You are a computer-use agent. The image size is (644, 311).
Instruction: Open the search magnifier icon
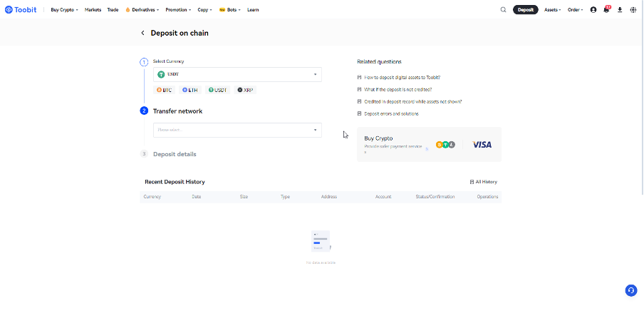pos(503,10)
